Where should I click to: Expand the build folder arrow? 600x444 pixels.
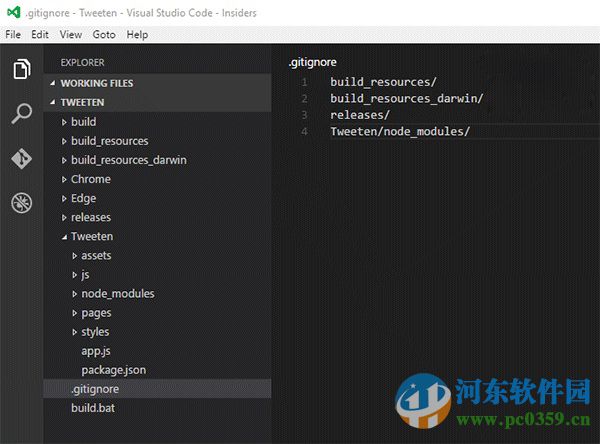pos(64,122)
